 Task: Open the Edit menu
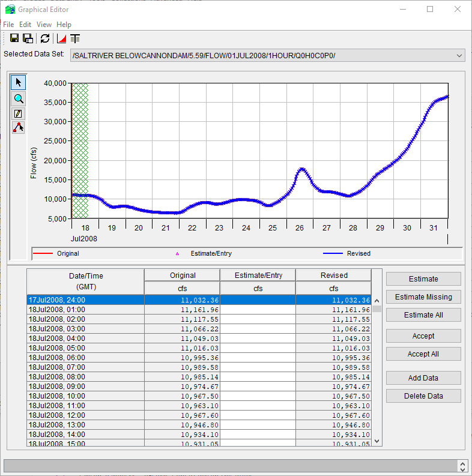[x=25, y=25]
